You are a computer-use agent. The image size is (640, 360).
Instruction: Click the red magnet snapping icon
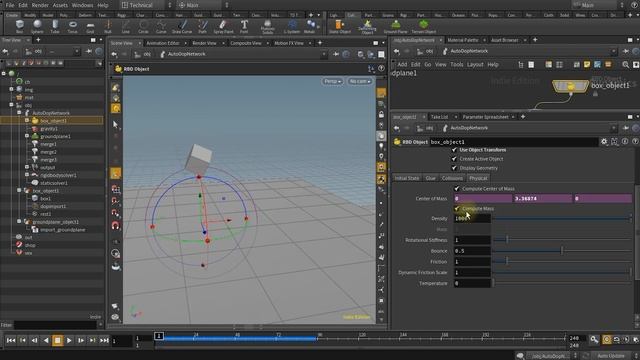(116, 225)
